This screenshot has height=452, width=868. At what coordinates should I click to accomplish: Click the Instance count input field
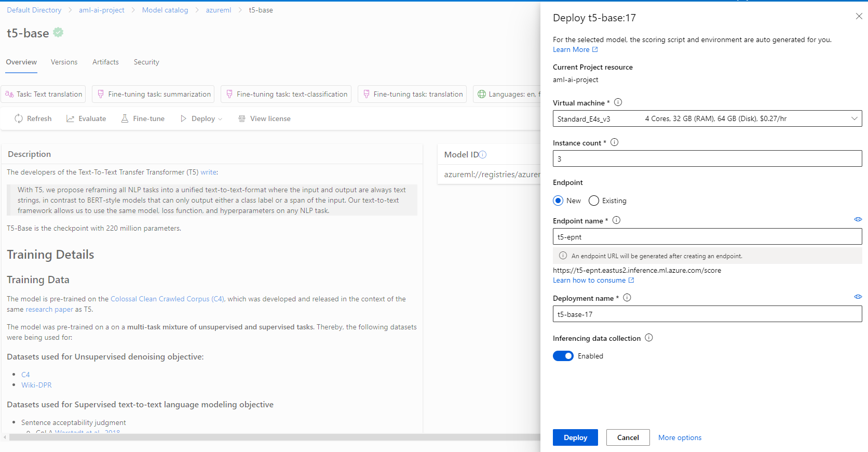pyautogui.click(x=707, y=158)
